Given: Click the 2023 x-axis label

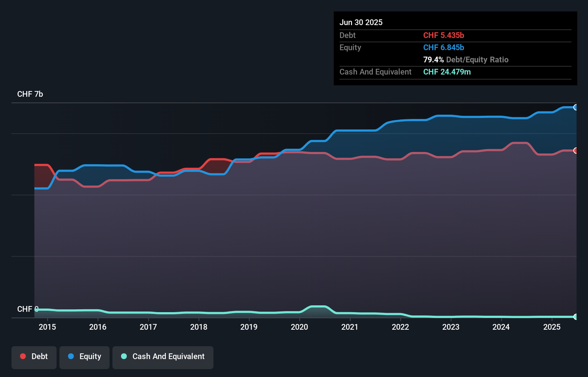Looking at the screenshot, I should [x=450, y=327].
